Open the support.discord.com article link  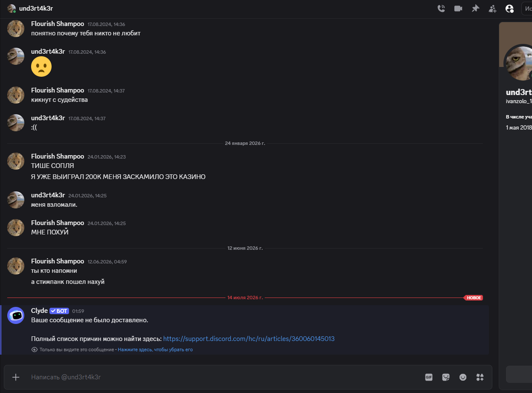click(249, 339)
